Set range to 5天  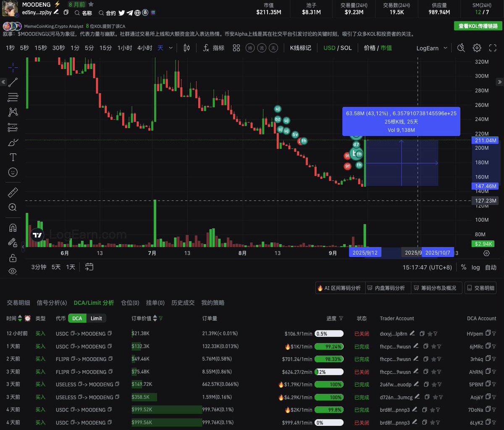coord(56,267)
